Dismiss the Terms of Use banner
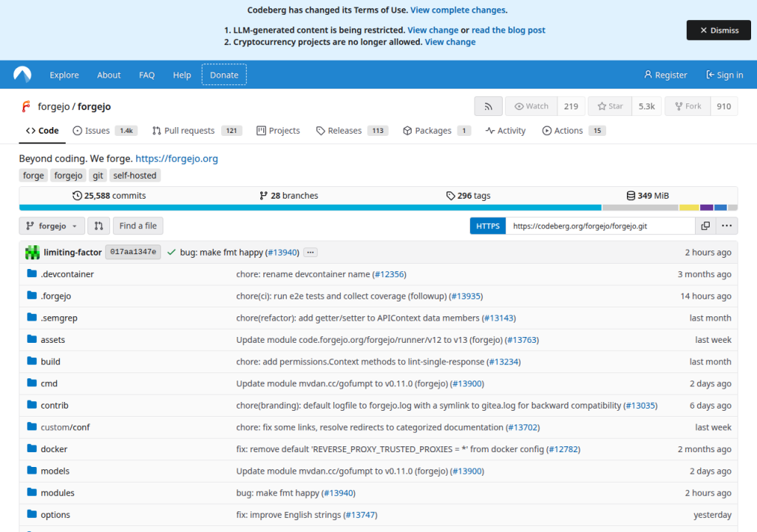Viewport: 757px width, 532px height. (719, 30)
